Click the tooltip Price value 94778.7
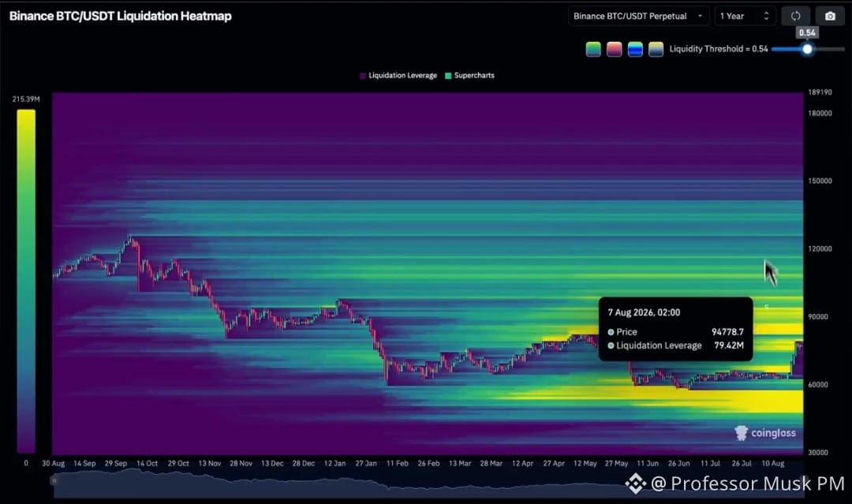 727,332
